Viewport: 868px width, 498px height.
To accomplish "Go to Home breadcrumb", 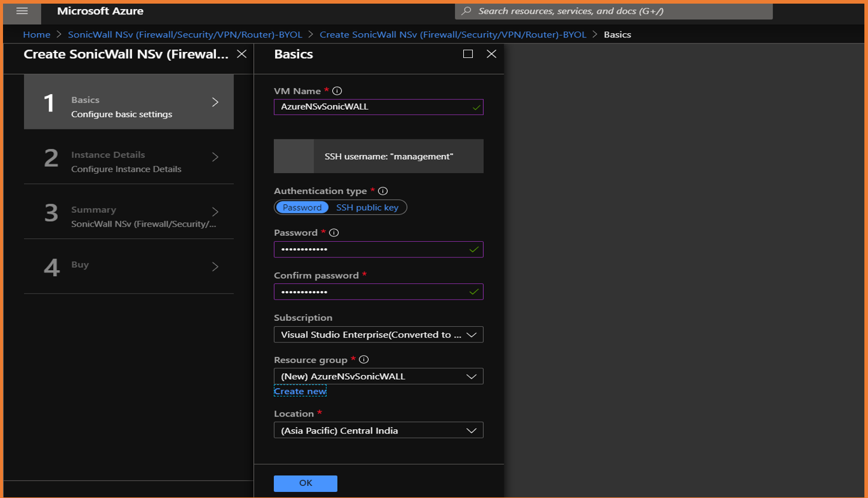I will pyautogui.click(x=37, y=34).
